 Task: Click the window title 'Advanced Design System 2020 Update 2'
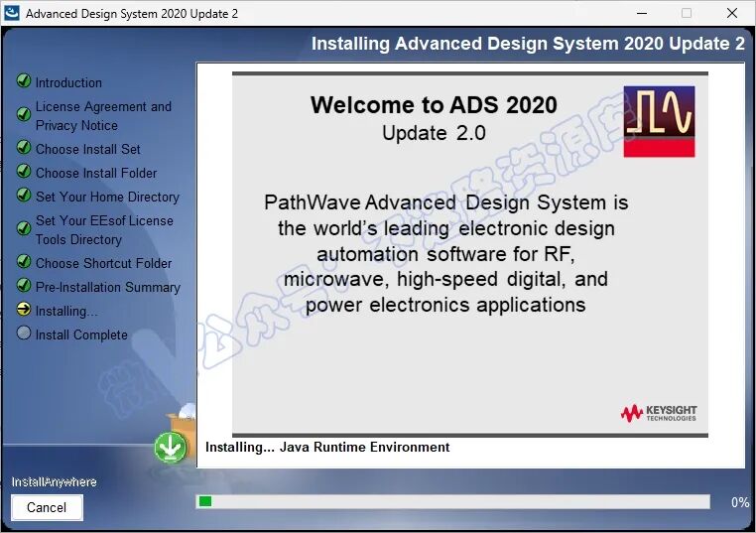pos(132,14)
